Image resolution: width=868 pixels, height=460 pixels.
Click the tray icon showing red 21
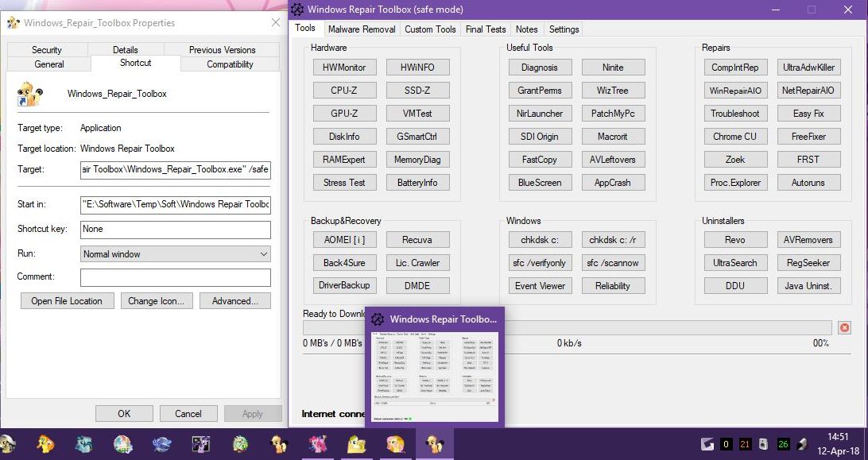(x=745, y=444)
